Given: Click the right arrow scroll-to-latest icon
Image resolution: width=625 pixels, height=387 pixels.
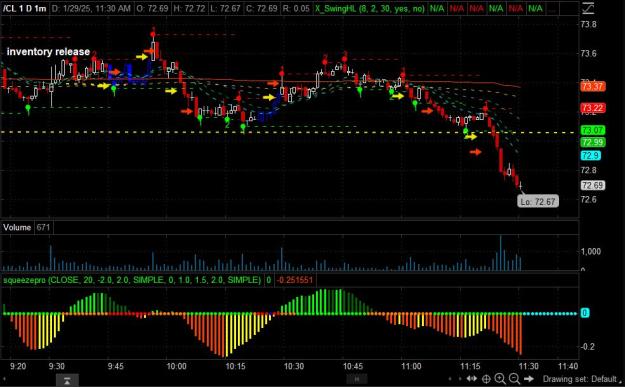Looking at the screenshot, I should (x=529, y=379).
